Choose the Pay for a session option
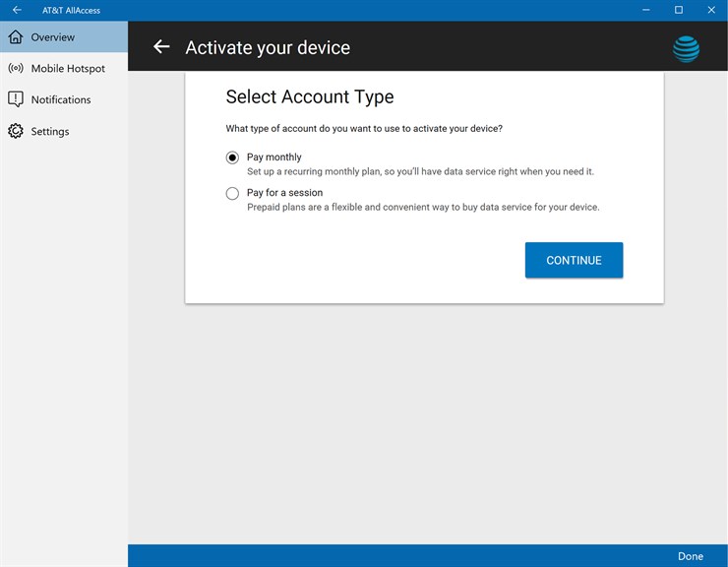 232,193
